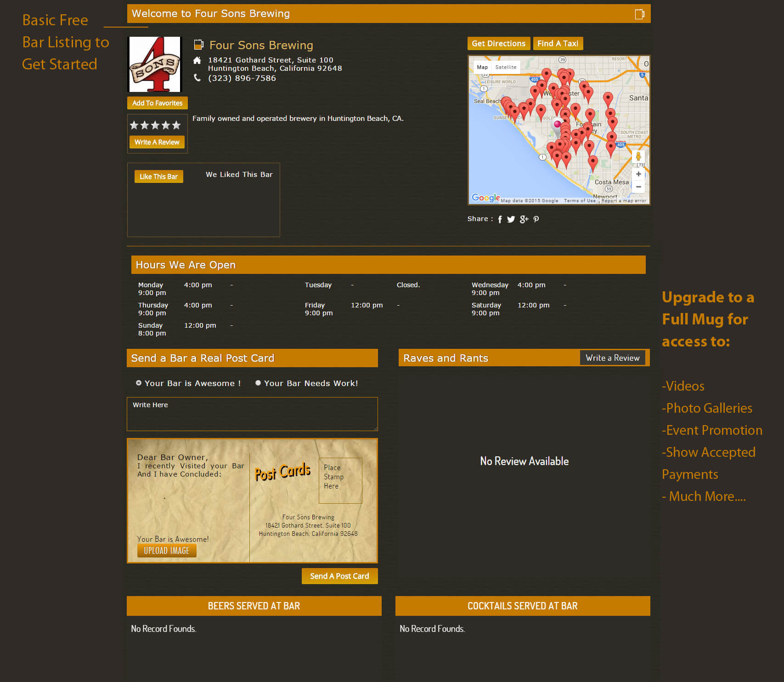Click the Hours We Are Open header

click(x=389, y=265)
